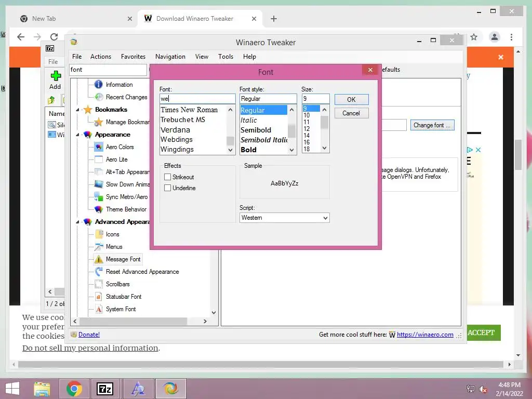Collapse the Bookmarks tree node

click(77, 110)
